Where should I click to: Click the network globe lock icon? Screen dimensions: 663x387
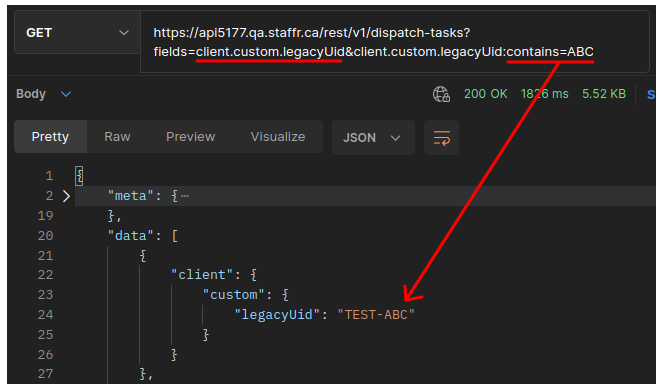pos(441,94)
